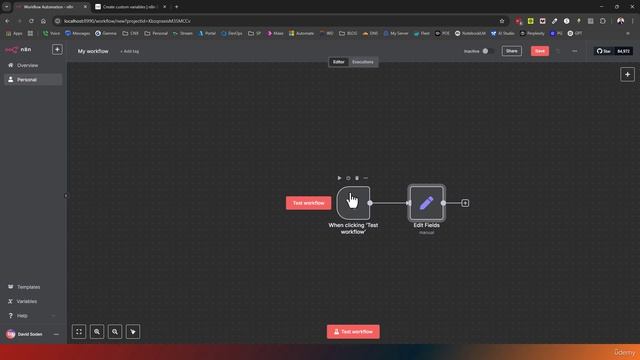
Task: Open the GPT bookmark
Action: 575,33
